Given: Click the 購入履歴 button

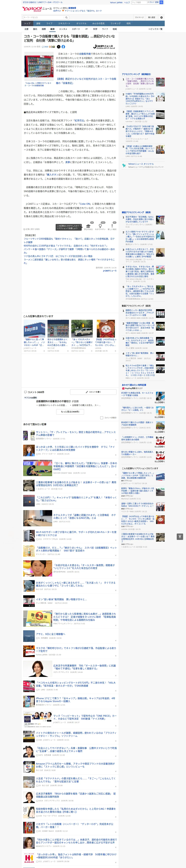Looking at the screenshot, I should pos(152,18).
